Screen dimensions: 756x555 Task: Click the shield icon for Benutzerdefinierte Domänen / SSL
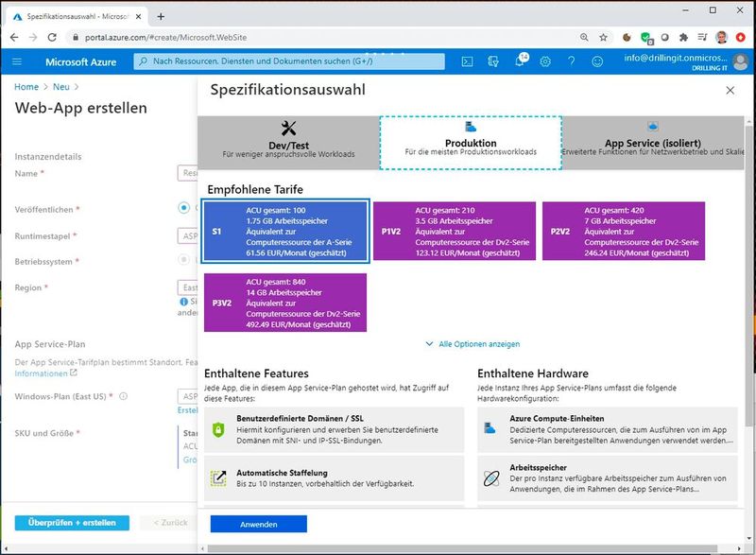pyautogui.click(x=218, y=429)
